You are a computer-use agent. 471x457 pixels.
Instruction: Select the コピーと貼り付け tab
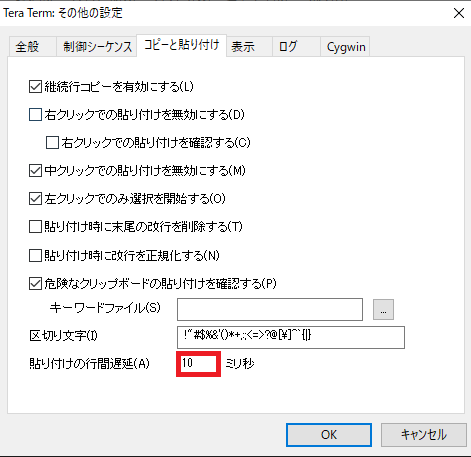click(x=182, y=45)
